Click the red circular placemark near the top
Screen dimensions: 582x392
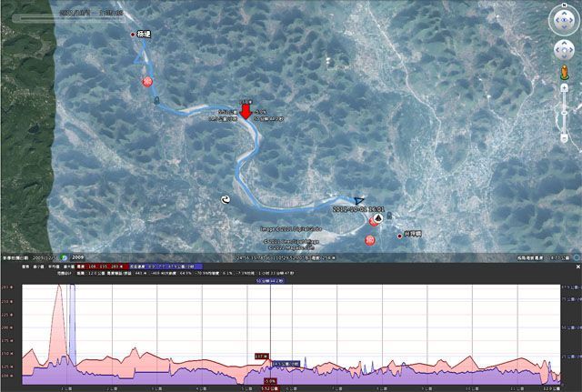click(x=146, y=82)
